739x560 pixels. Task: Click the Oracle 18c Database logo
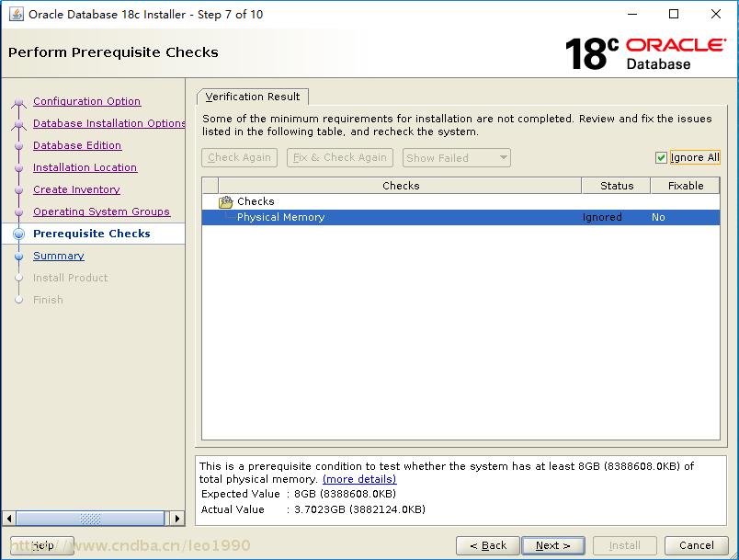645,53
